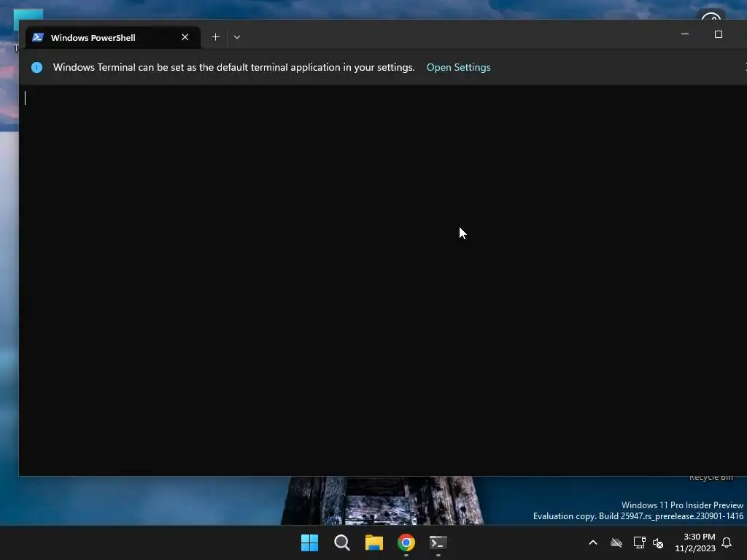Open network status tray icon
This screenshot has width=747, height=560.
click(x=639, y=542)
